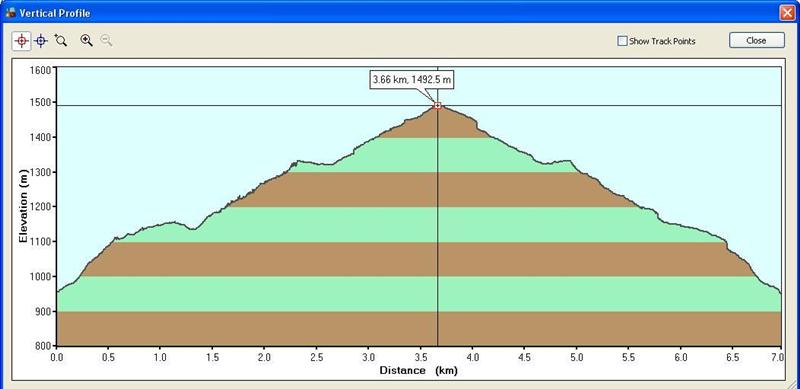Click the 'Elevation (m)' axis label
800x389 pixels.
[x=23, y=205]
